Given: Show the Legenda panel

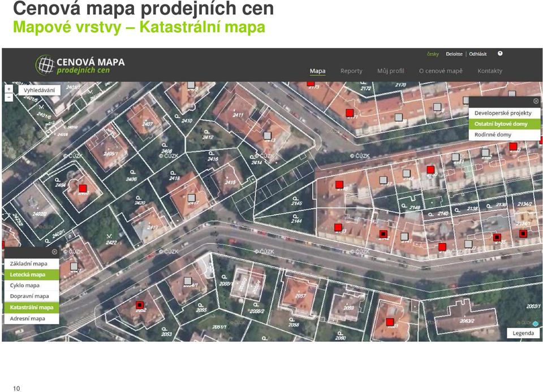Looking at the screenshot, I should [523, 333].
